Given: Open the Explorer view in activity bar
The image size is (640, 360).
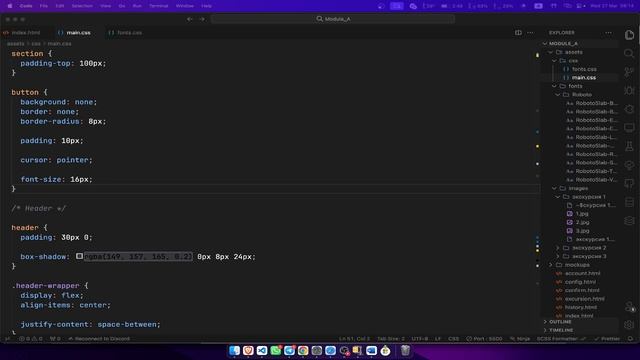Looking at the screenshot, I should coord(629,35).
